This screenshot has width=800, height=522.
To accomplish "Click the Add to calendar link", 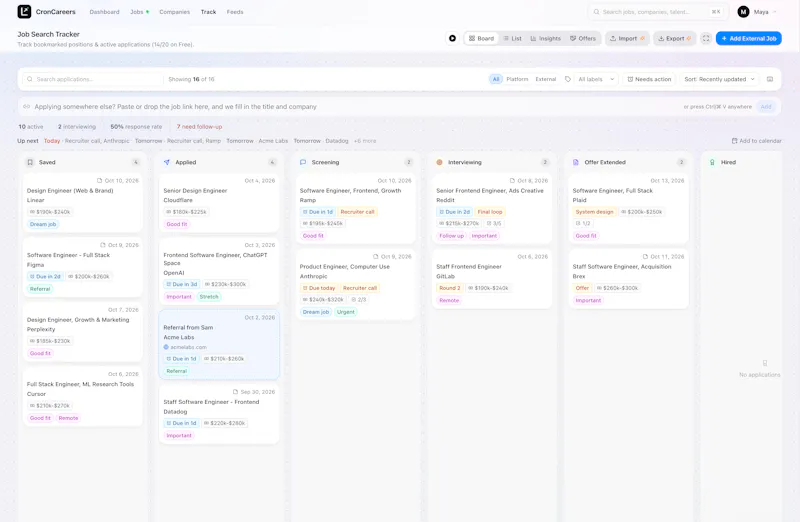I will (757, 141).
